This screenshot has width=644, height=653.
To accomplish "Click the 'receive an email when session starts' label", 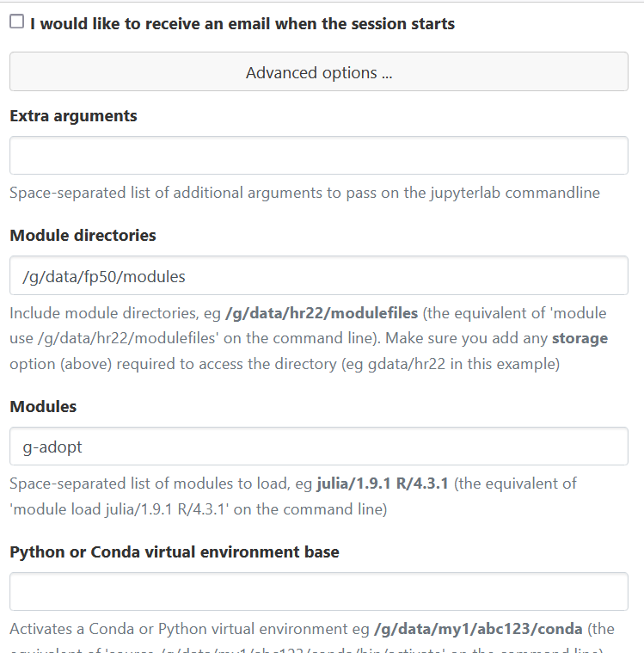I will coord(242,24).
